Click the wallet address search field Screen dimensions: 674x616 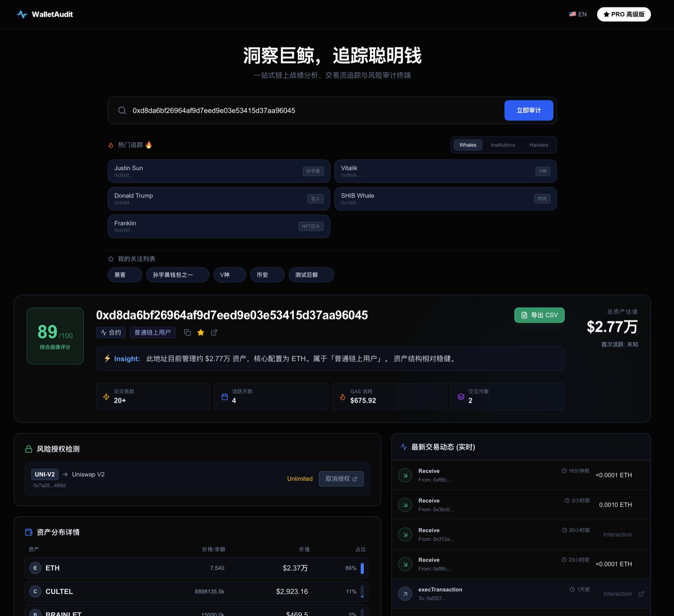coord(312,111)
